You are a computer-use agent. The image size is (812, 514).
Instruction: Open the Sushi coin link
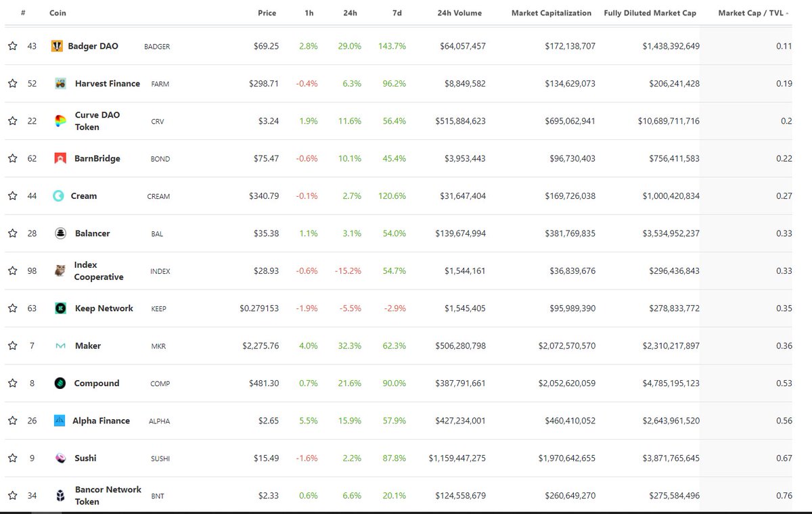pos(85,458)
